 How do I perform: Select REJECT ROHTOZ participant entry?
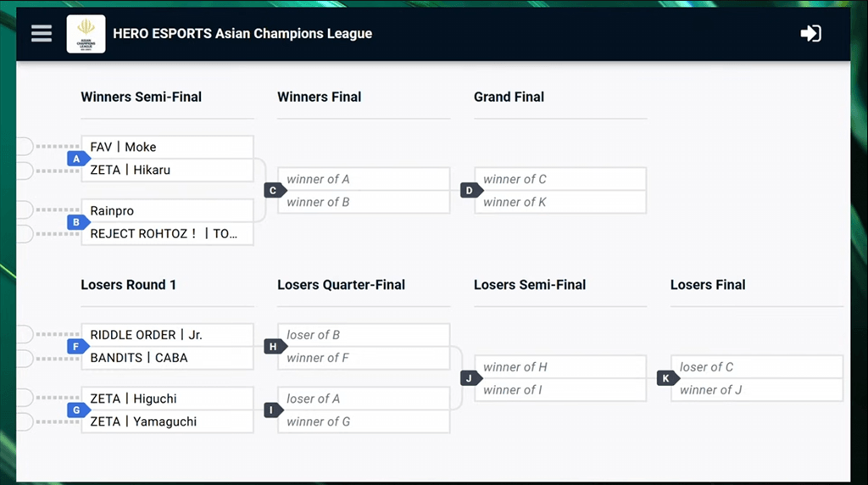[167, 234]
